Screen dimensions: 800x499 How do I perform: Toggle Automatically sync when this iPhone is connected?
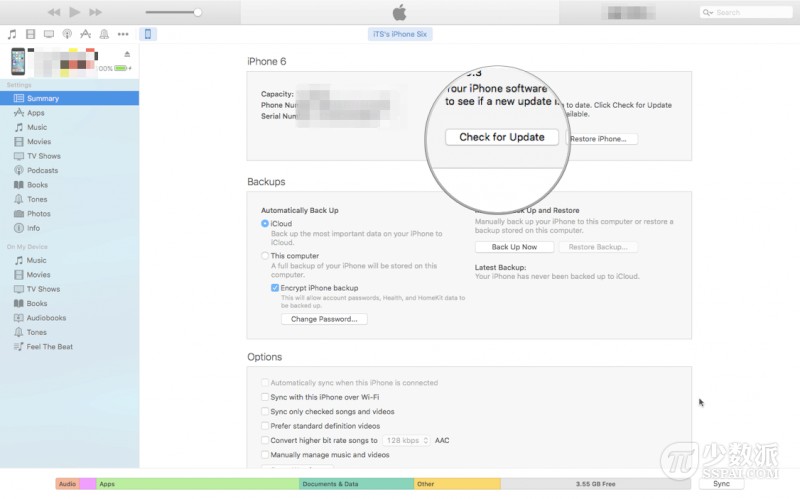coord(265,383)
